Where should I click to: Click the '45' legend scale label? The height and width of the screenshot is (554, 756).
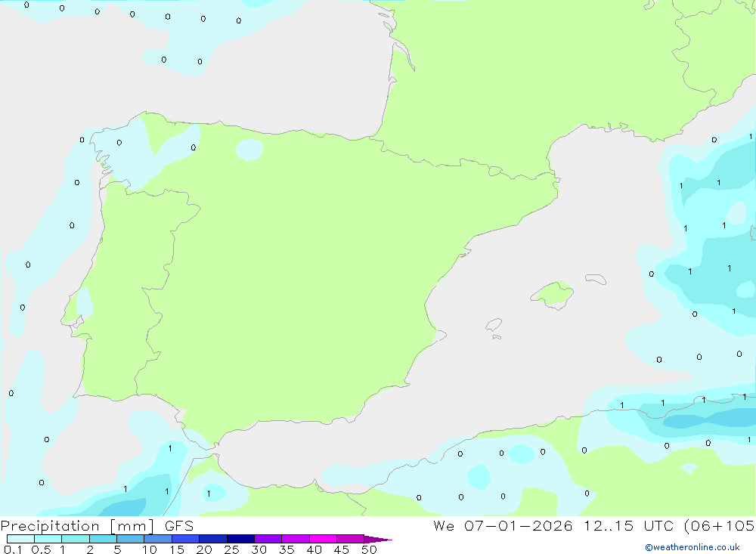click(342, 549)
